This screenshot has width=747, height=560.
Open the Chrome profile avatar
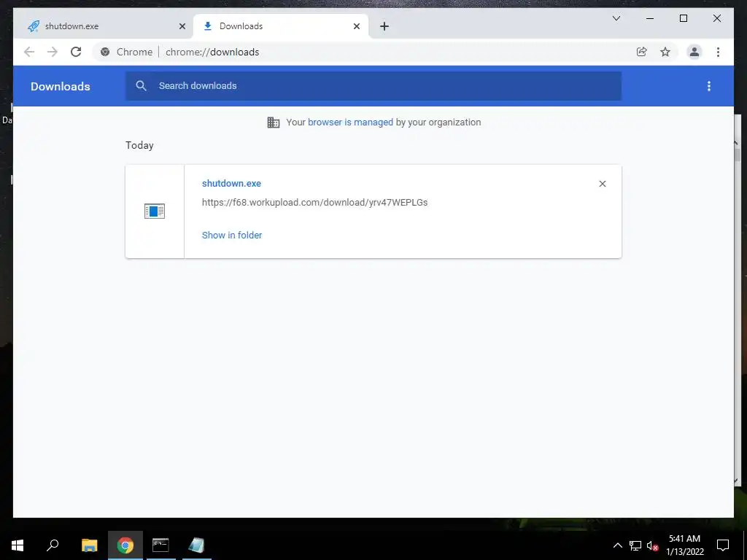point(694,52)
